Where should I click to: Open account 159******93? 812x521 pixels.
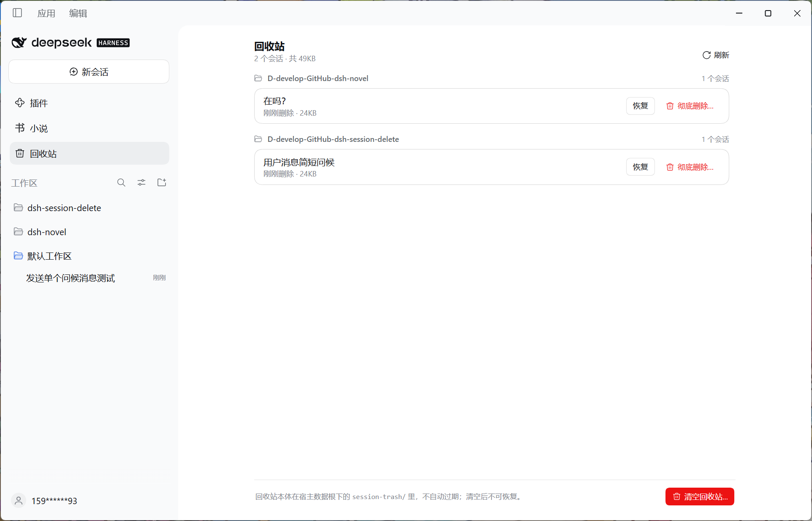pos(54,501)
